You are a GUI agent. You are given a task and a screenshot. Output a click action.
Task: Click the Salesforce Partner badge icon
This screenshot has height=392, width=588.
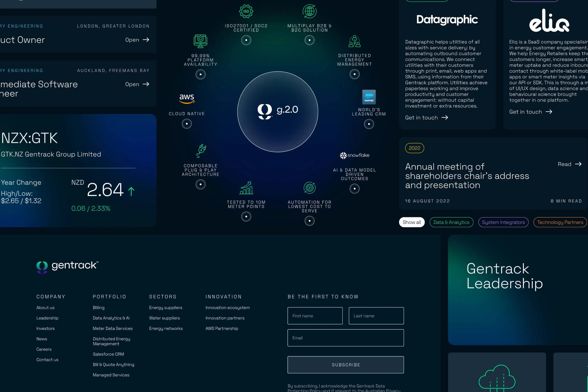[x=369, y=97]
